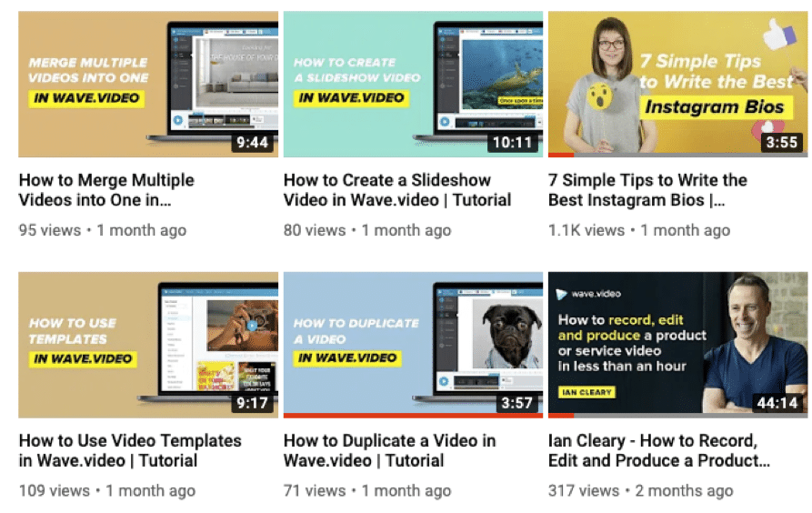Click the play icon in the Merge Videos laptop screen
The image size is (812, 513).
pyautogui.click(x=178, y=120)
